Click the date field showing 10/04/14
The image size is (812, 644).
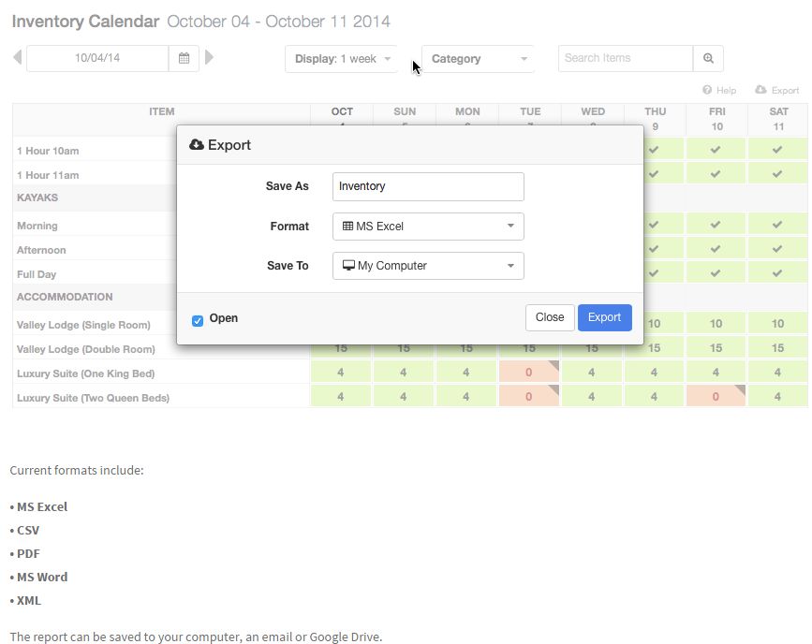(97, 58)
